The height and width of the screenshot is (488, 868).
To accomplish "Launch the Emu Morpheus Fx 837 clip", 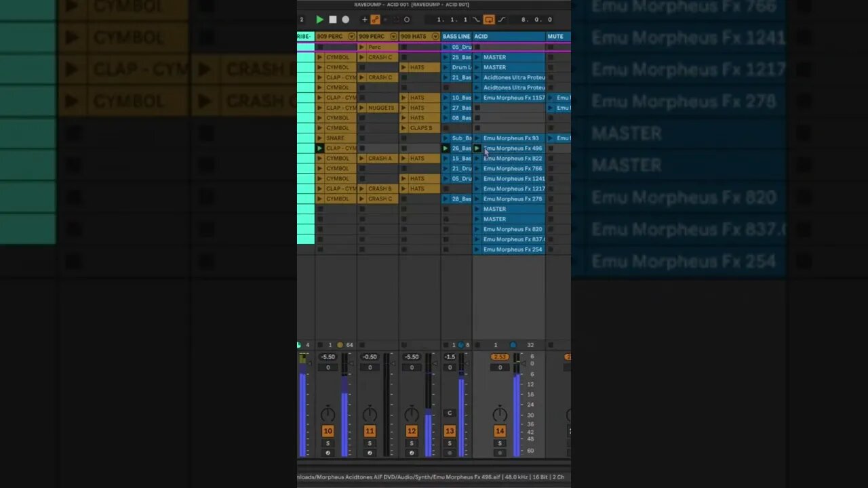I will (477, 240).
